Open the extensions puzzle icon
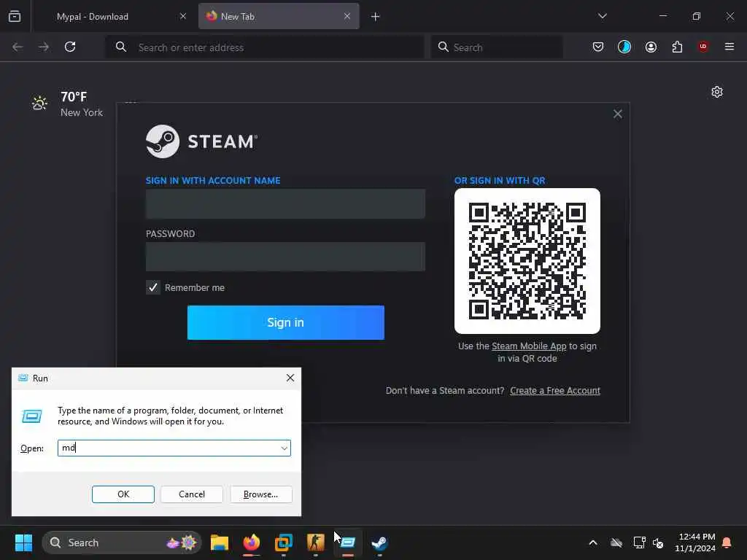747x560 pixels. pyautogui.click(x=677, y=47)
